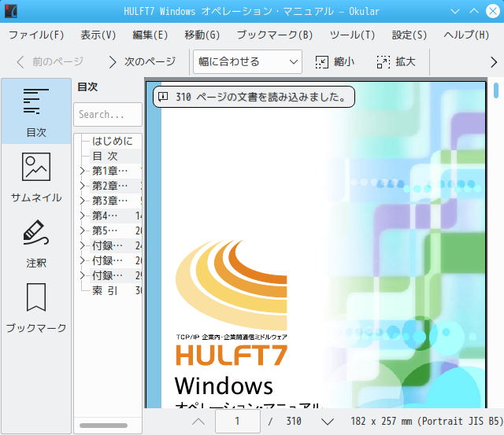
Task: Go to 次のページ (next page)
Action: click(142, 61)
